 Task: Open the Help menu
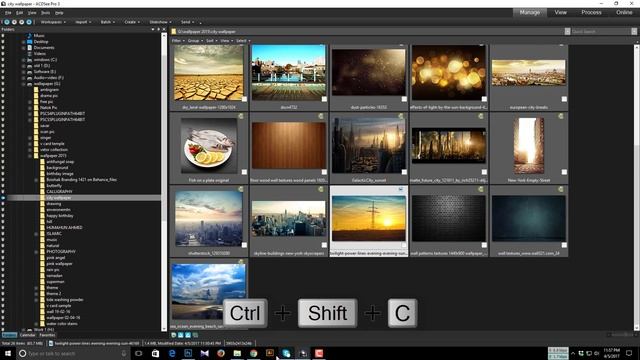pos(59,13)
